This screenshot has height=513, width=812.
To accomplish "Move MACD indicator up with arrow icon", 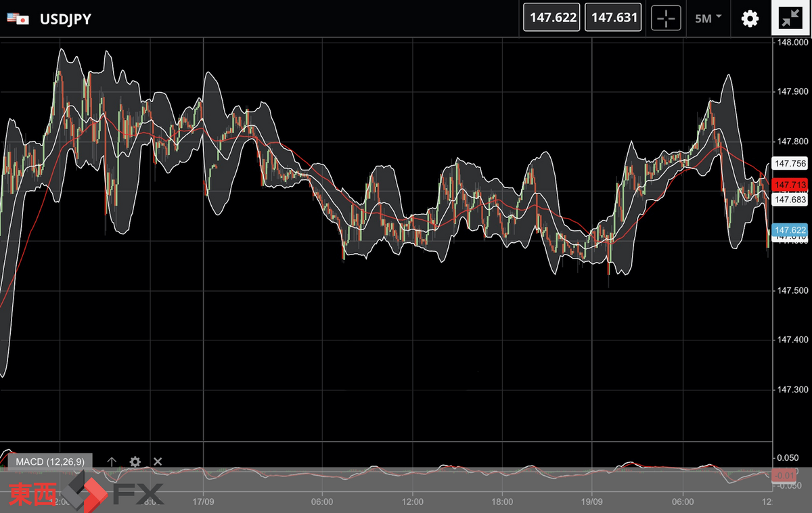I will click(112, 462).
